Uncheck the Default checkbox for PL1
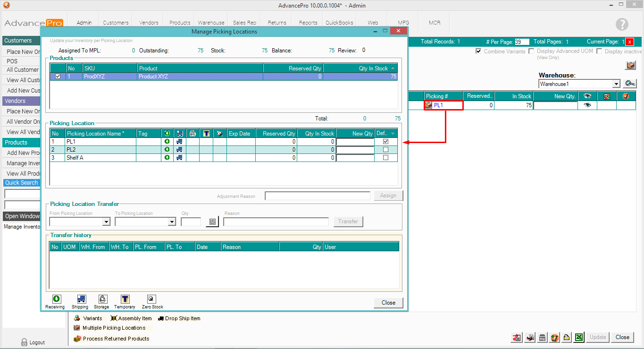This screenshot has height=349, width=644. [385, 141]
